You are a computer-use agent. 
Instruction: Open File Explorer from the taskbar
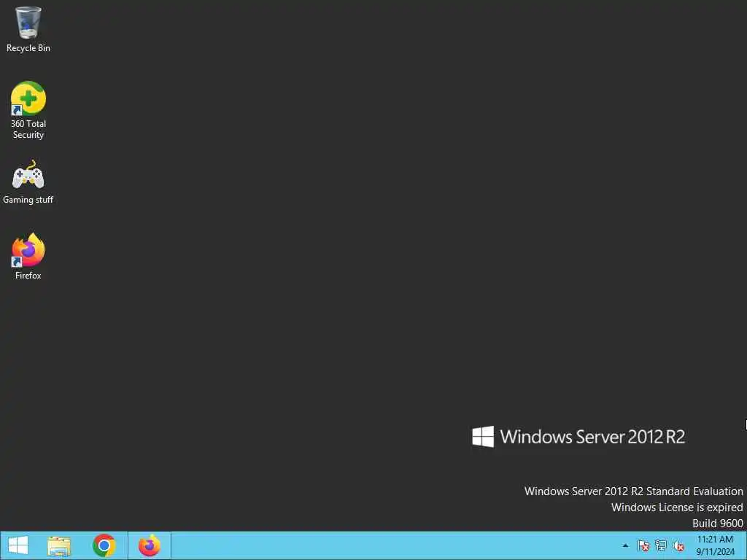pos(59,545)
